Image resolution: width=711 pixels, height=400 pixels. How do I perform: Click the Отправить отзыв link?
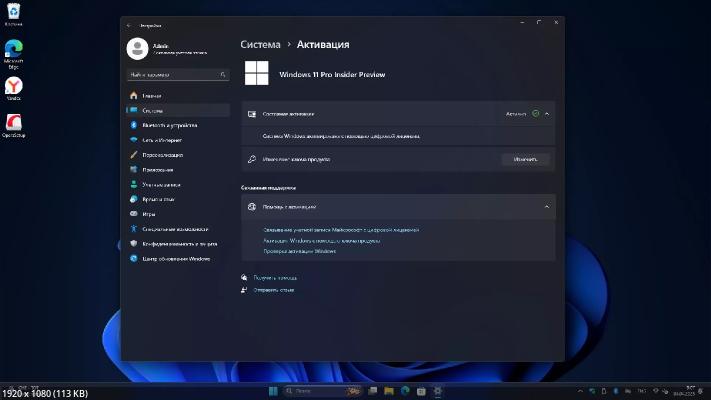(x=273, y=290)
